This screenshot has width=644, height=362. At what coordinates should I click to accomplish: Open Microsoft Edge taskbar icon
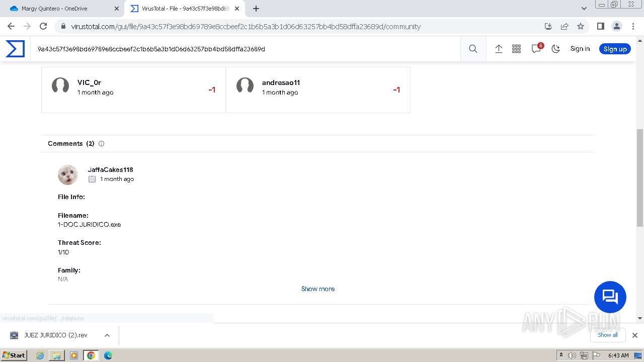tap(108, 355)
